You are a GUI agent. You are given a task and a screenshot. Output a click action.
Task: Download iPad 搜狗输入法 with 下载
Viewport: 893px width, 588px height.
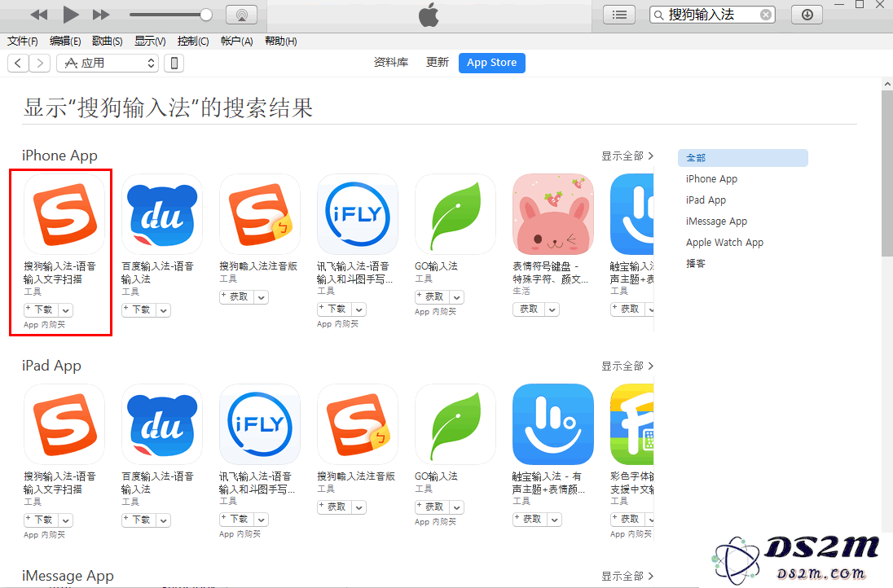[41, 520]
